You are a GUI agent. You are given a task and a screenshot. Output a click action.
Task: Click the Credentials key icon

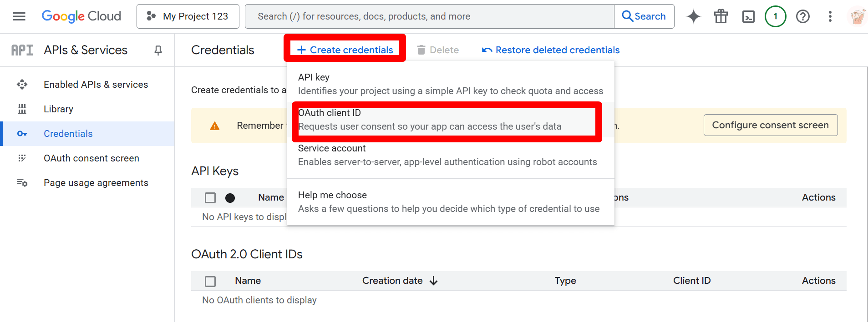click(x=22, y=134)
